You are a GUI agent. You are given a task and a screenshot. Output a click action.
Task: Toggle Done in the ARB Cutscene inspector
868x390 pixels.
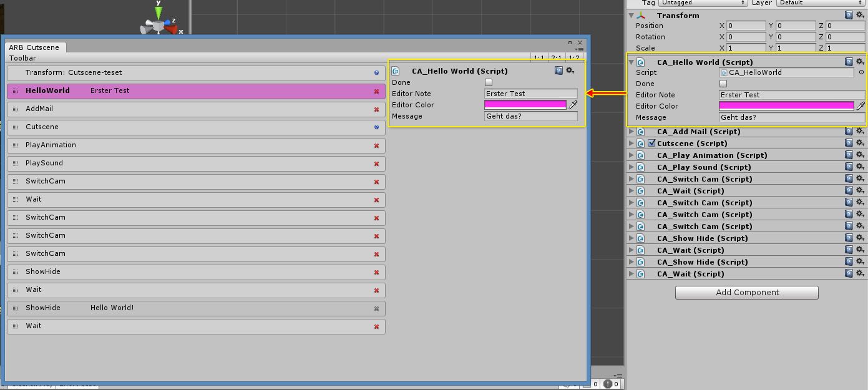[489, 82]
